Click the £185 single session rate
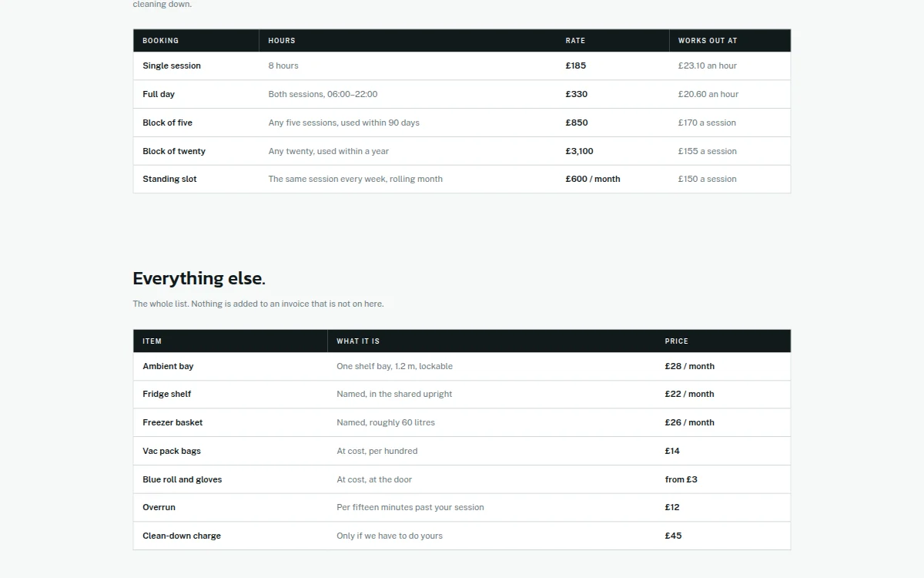The image size is (924, 578). (576, 66)
